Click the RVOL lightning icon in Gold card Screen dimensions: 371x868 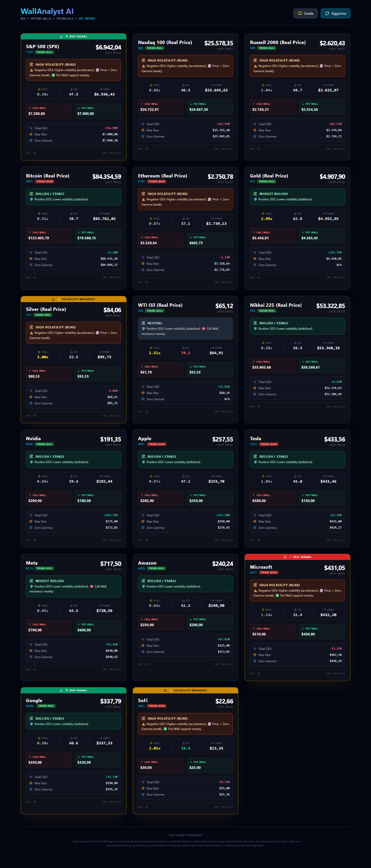click(263, 214)
